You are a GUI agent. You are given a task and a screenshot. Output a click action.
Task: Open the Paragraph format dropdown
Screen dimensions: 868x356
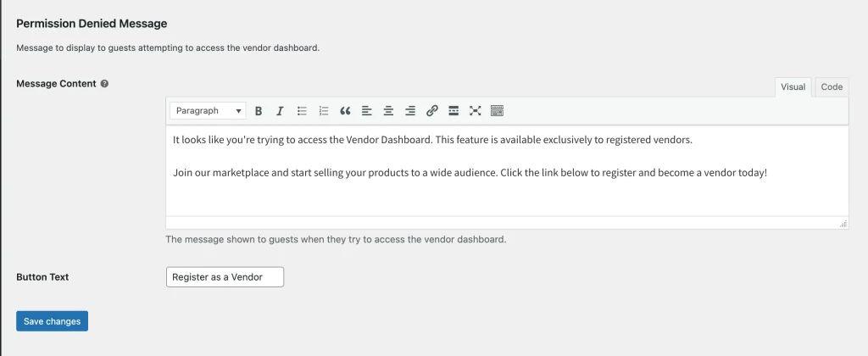[209, 111]
